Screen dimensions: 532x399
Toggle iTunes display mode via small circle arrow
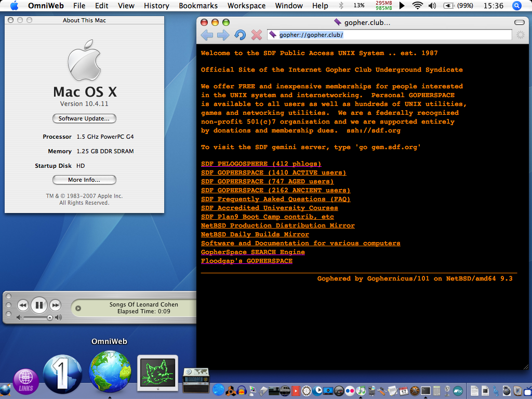coord(78,309)
